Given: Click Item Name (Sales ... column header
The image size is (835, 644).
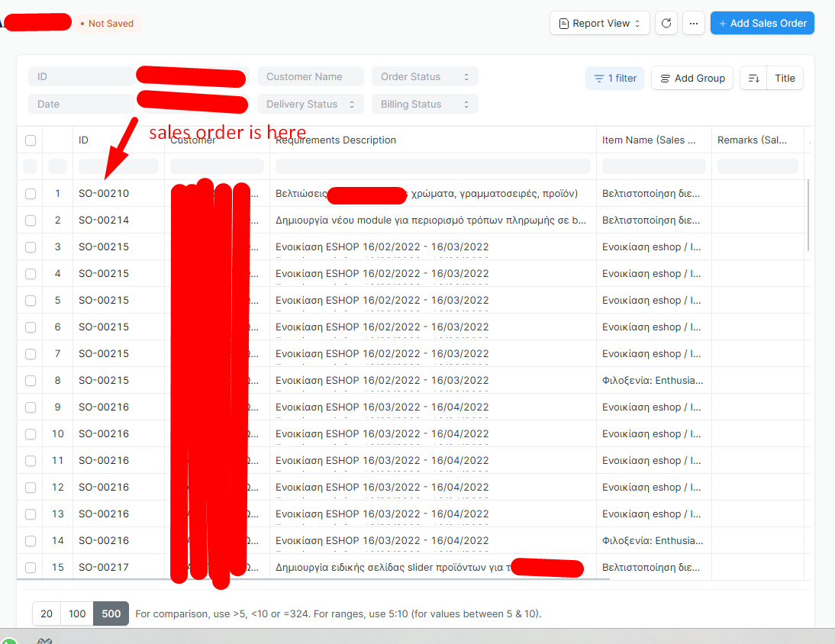Looking at the screenshot, I should 649,140.
